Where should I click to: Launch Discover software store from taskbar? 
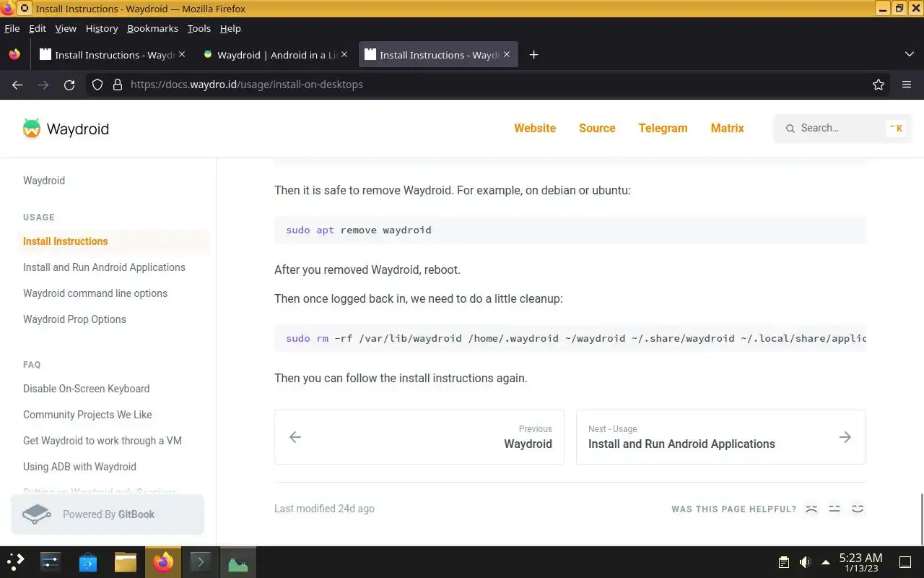pyautogui.click(x=87, y=561)
